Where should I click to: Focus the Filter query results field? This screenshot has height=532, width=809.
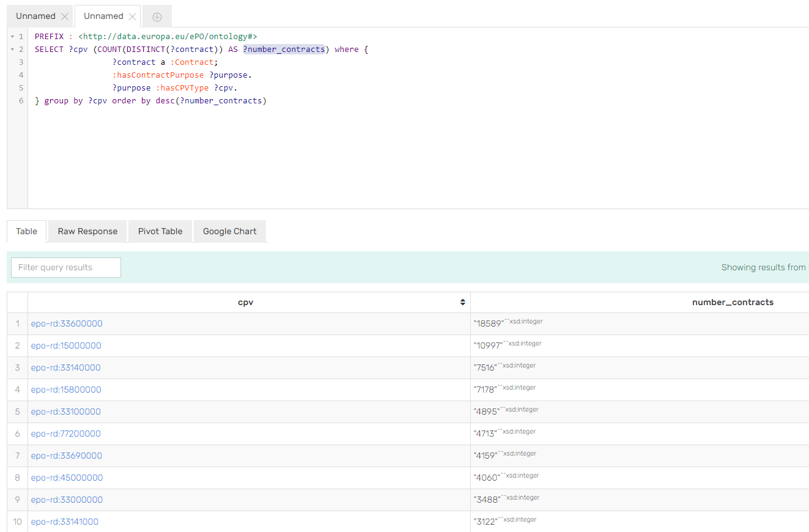pyautogui.click(x=66, y=267)
